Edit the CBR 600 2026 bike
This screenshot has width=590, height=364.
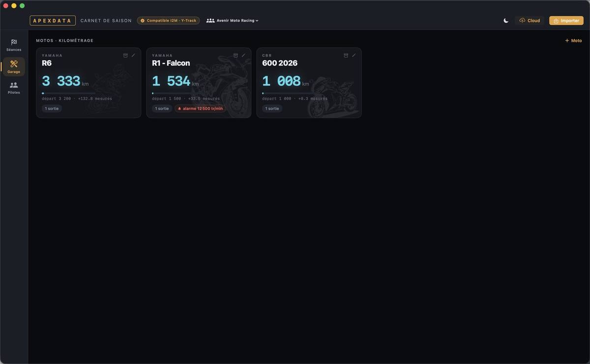[354, 56]
